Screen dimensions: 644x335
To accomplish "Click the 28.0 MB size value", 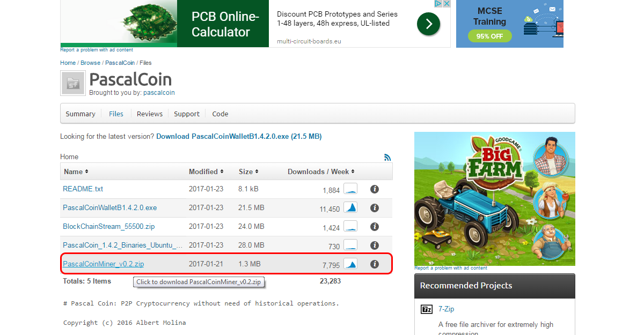I will click(x=252, y=245).
